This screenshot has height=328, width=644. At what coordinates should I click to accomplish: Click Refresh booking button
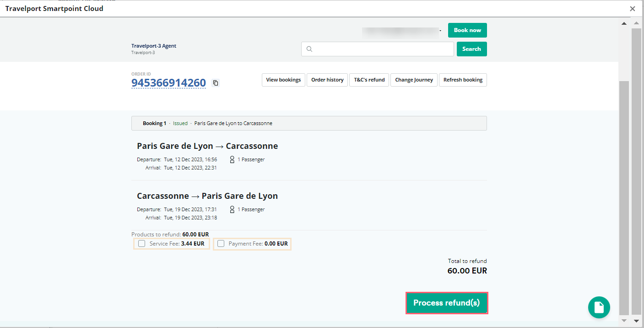[463, 80]
